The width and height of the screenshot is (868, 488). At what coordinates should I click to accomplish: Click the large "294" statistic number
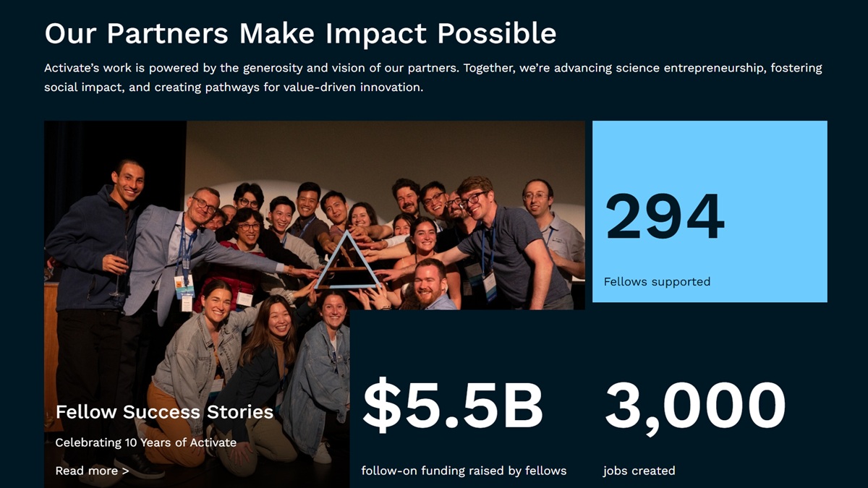coord(664,217)
